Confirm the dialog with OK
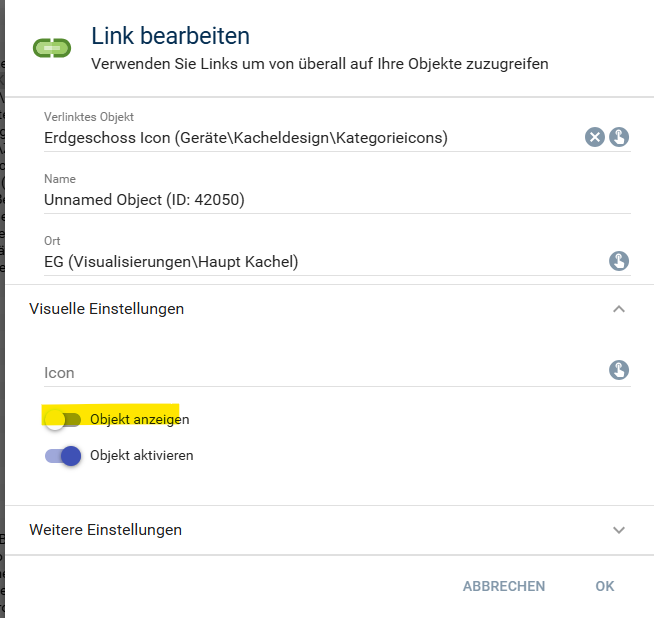Image resolution: width=654 pixels, height=618 pixels. coord(604,586)
